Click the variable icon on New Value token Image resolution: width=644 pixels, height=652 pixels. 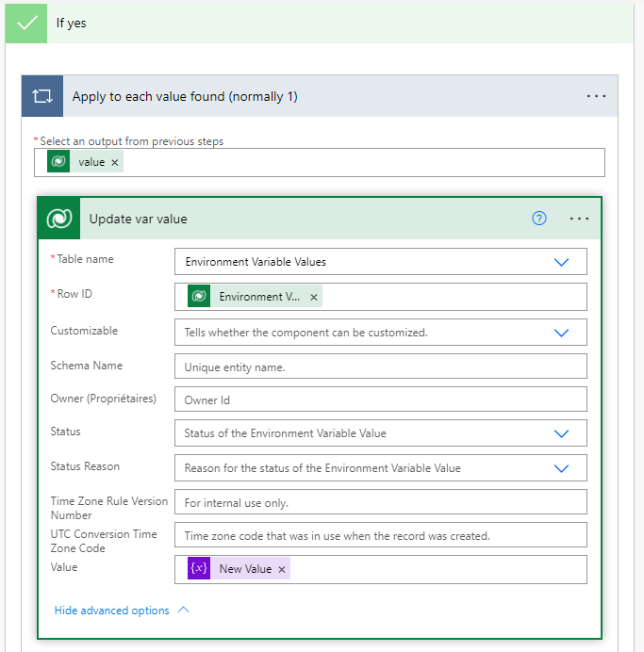pos(199,568)
